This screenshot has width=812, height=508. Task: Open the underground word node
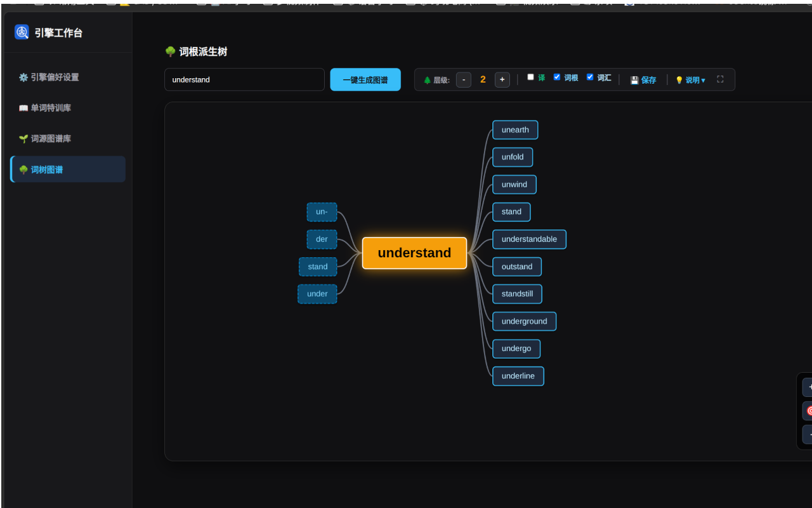pyautogui.click(x=524, y=321)
